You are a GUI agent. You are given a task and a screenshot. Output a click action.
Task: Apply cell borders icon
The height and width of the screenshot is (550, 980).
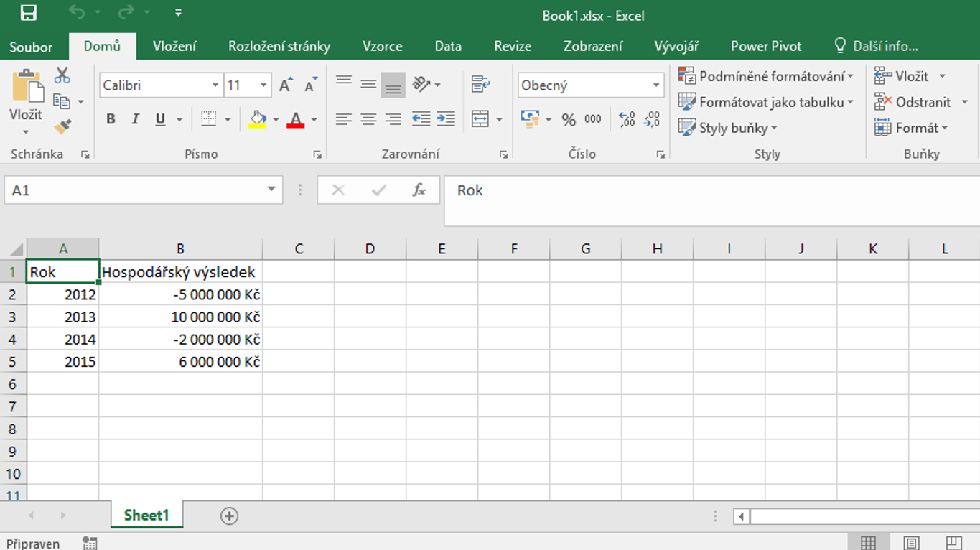pos(208,119)
